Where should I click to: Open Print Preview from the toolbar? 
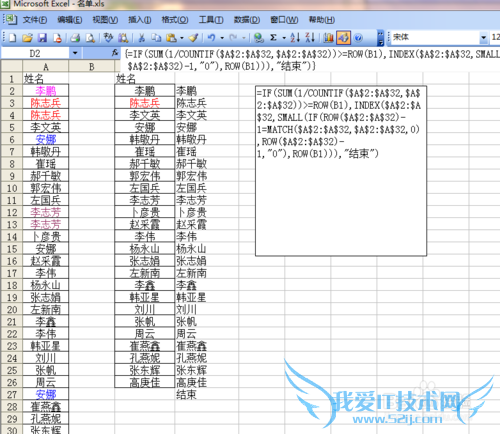click(90, 38)
